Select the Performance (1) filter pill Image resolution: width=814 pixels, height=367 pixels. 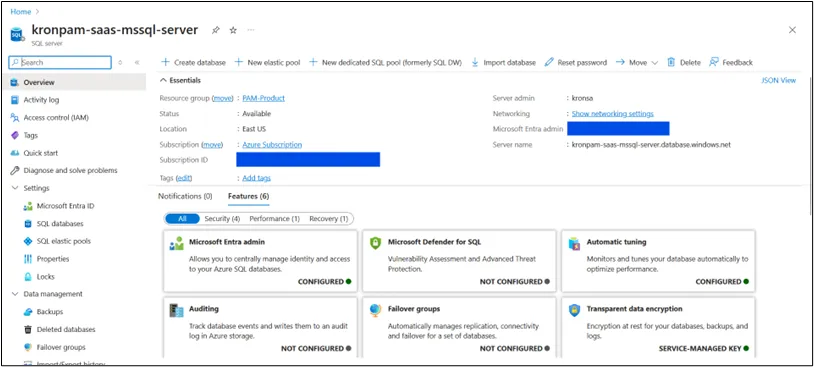pyautogui.click(x=275, y=219)
